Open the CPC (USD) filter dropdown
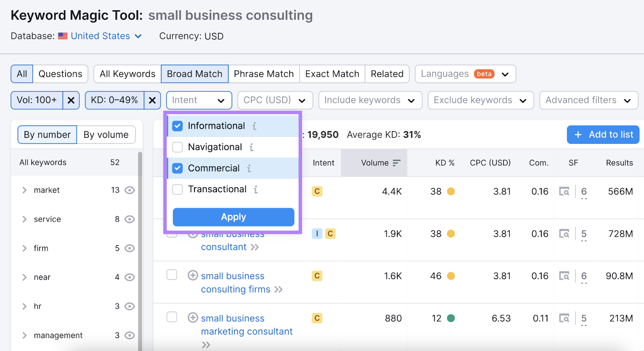The width and height of the screenshot is (644, 351). click(275, 100)
